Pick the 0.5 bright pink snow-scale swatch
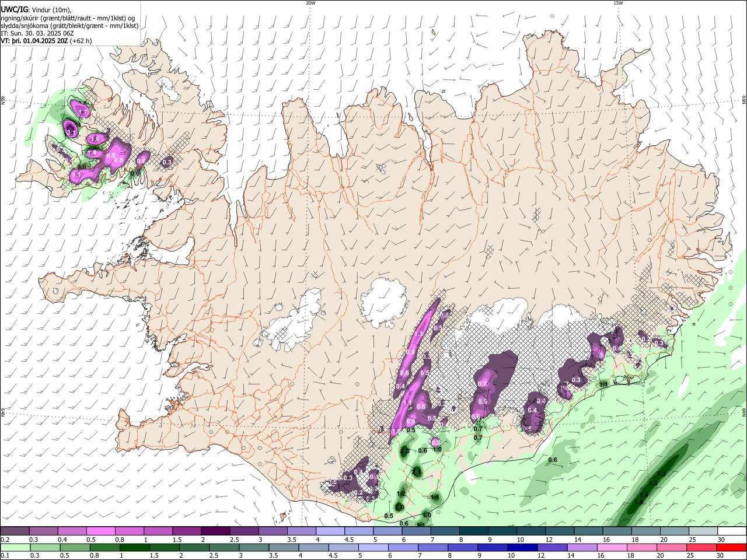 pyautogui.click(x=101, y=531)
